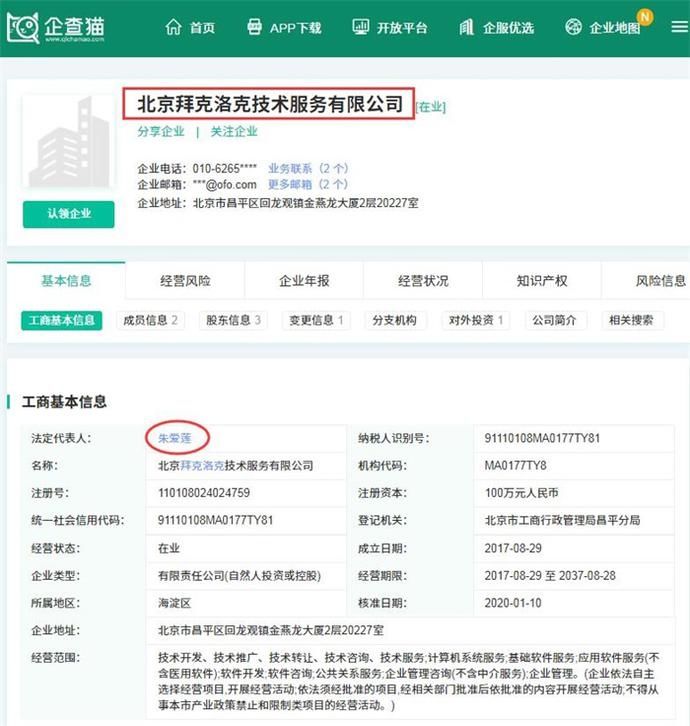This screenshot has width=690, height=726.
Task: Switch to the 知识产权 tab
Action: click(x=542, y=281)
